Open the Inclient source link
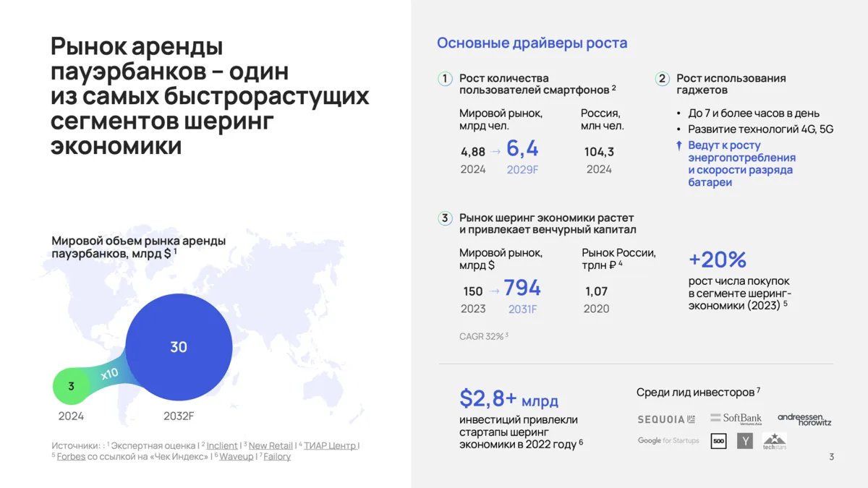This screenshot has height=488, width=868. pos(222,445)
